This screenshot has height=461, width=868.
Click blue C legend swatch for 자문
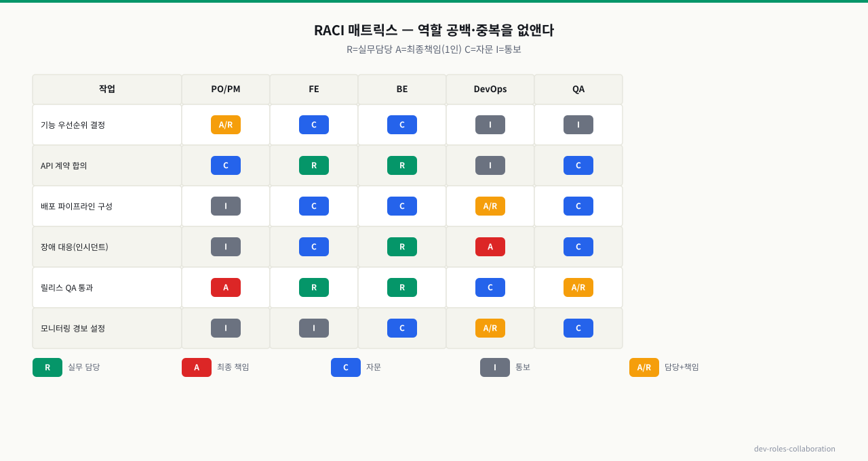[346, 367]
